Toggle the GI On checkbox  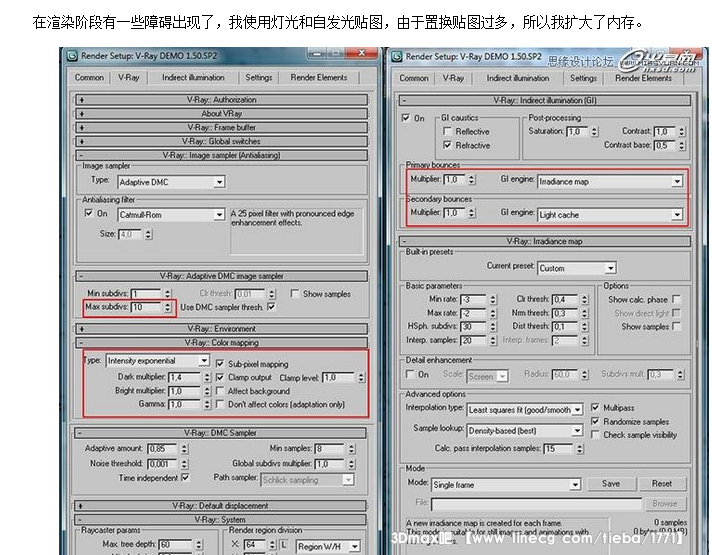click(406, 118)
